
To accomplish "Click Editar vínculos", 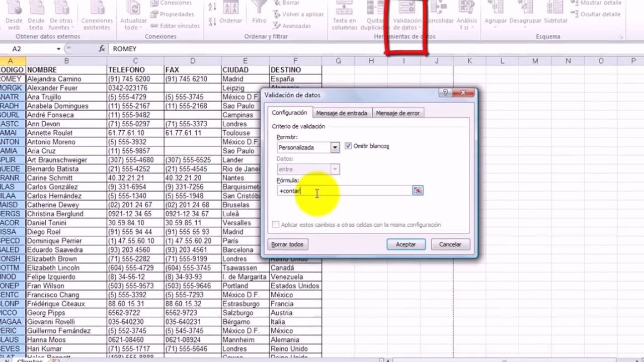I will click(x=175, y=26).
